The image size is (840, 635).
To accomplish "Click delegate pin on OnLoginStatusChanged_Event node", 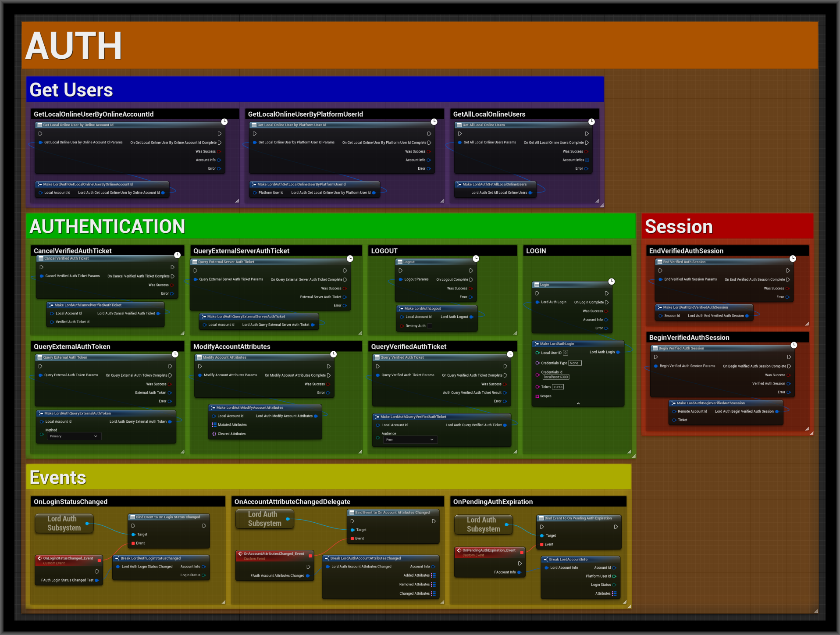I will point(99,560).
